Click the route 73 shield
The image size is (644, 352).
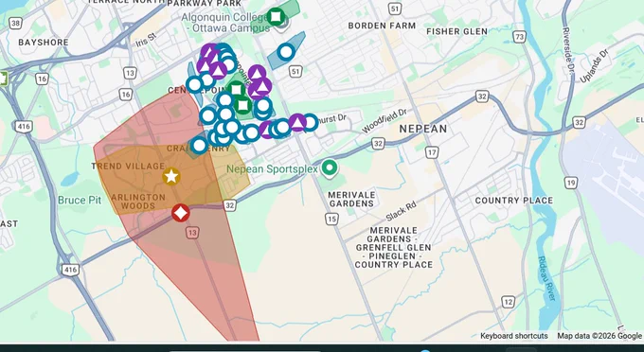coord(519,37)
